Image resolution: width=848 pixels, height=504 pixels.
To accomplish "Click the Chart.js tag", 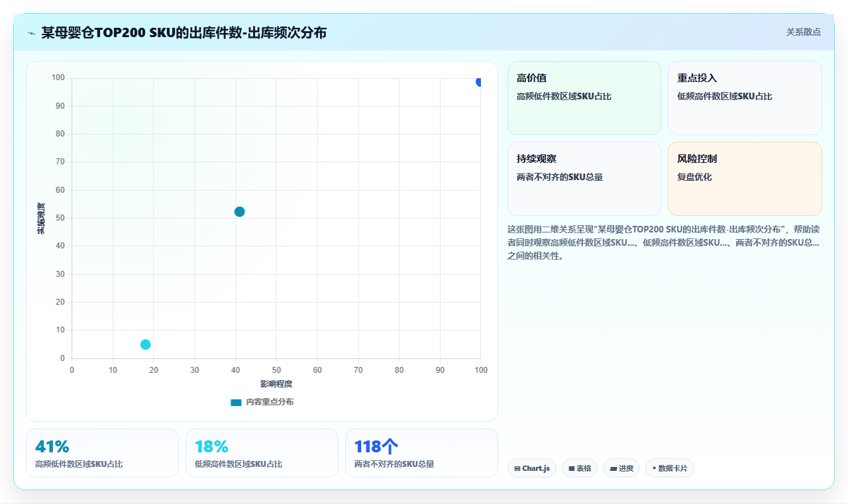I will point(532,468).
